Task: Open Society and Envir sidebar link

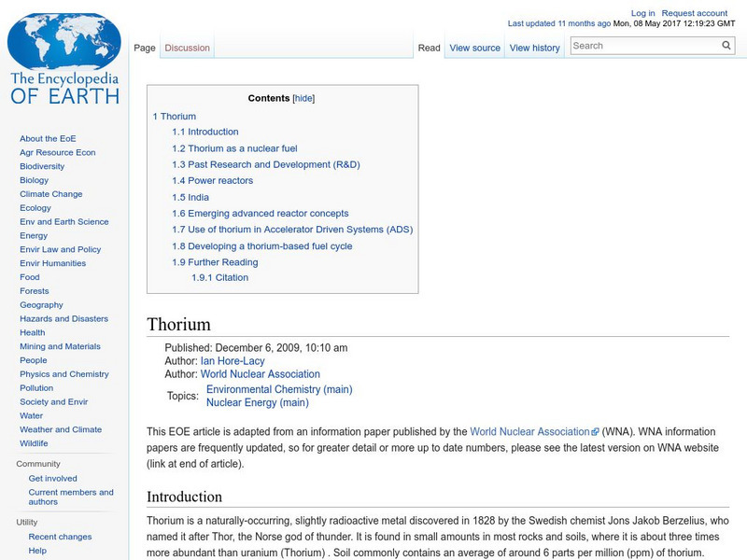Action: pyautogui.click(x=54, y=401)
